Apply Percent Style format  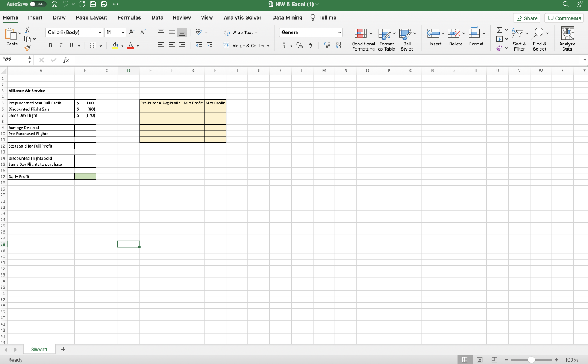coord(299,45)
